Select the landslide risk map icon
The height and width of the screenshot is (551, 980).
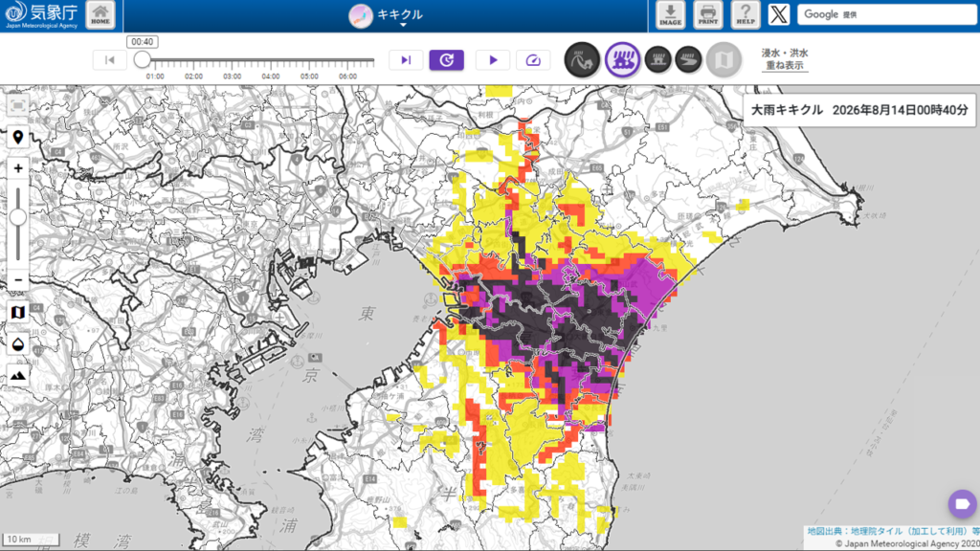click(x=582, y=60)
